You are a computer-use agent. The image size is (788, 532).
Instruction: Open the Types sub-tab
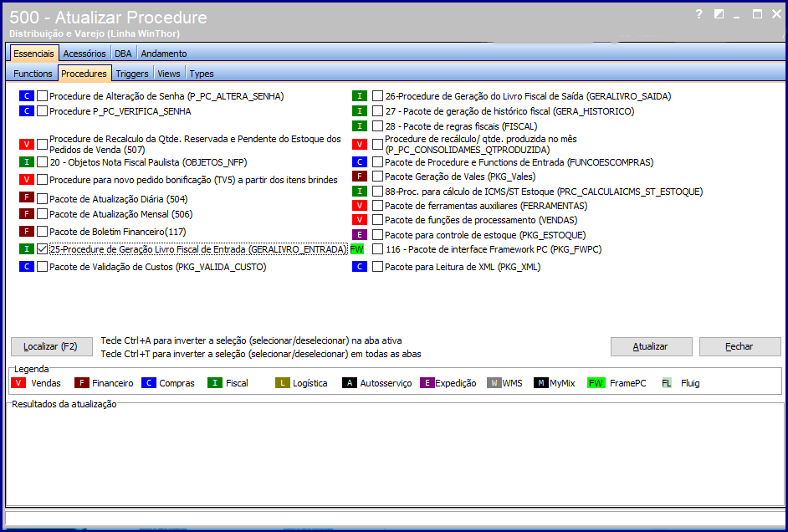point(202,74)
